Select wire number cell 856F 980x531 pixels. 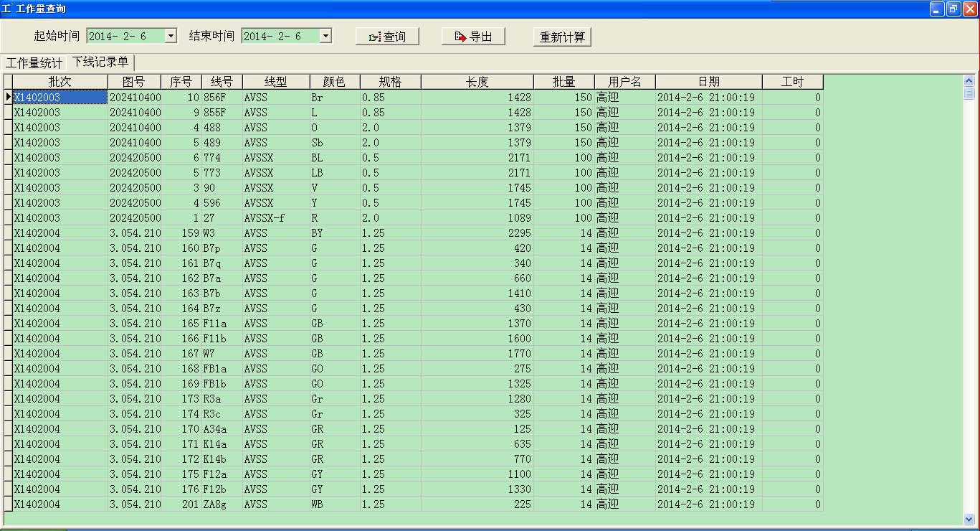coord(222,97)
